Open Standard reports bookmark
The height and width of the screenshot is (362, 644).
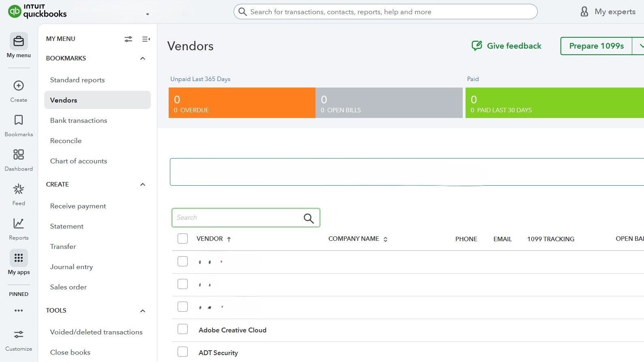(77, 80)
